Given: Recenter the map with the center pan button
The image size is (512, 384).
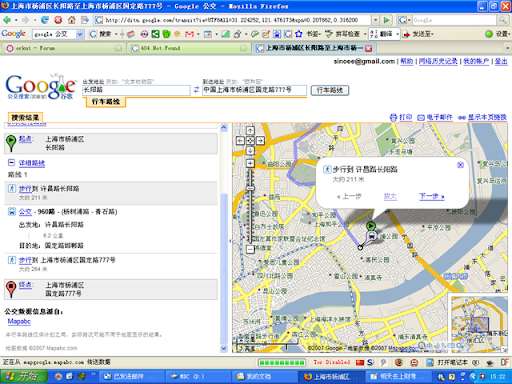Looking at the screenshot, I should tap(250, 140).
